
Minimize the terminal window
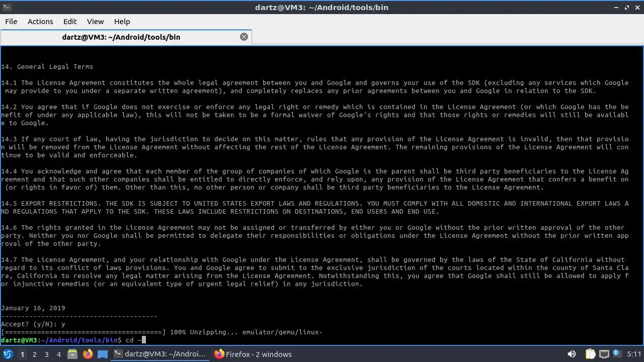coord(617,8)
